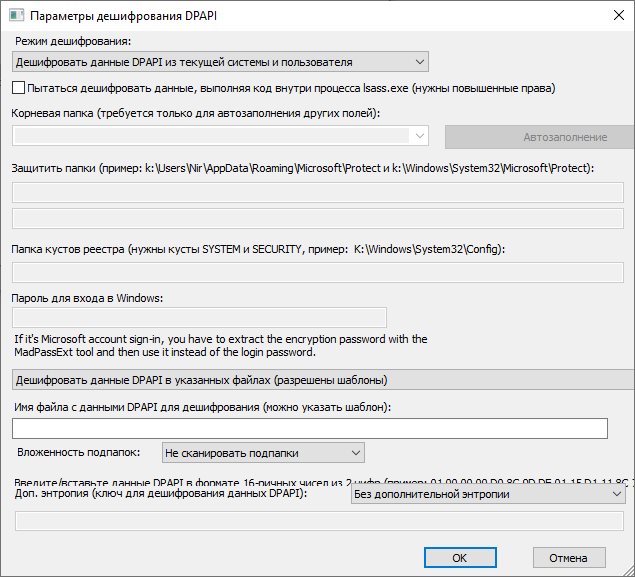Click the Папка кустов реестра input field
The image size is (635, 577).
318,273
